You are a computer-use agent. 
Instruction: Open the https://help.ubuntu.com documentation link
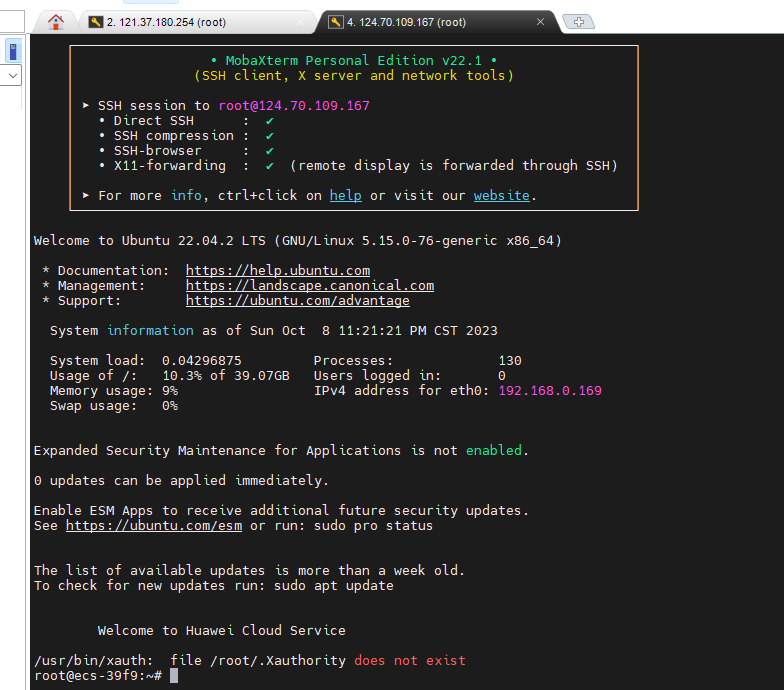[278, 270]
